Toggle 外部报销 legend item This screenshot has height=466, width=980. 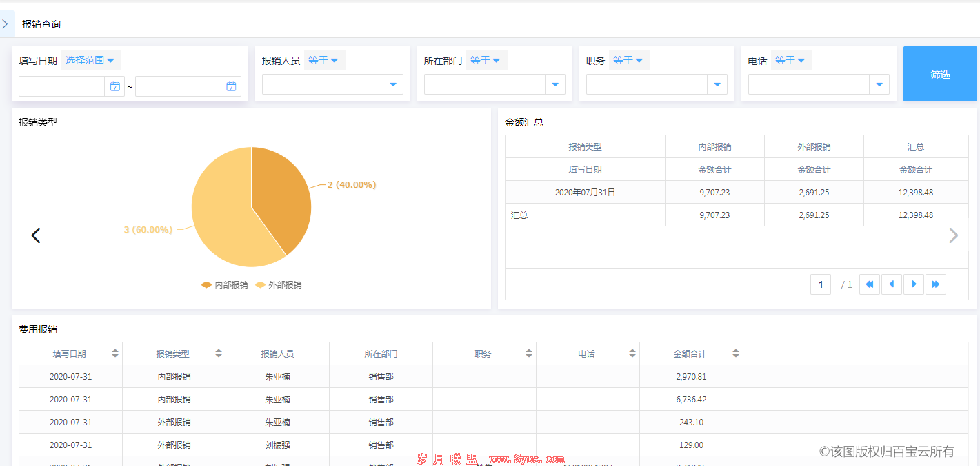[x=278, y=284]
